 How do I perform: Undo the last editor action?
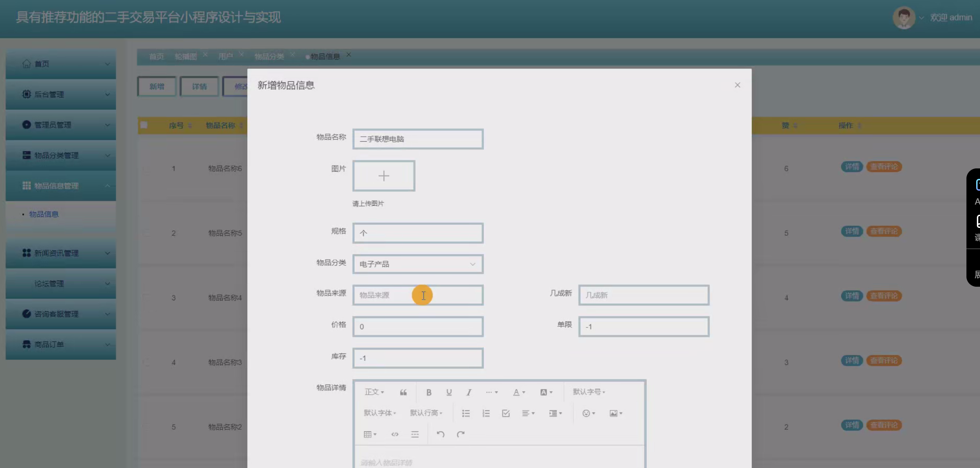tap(441, 434)
